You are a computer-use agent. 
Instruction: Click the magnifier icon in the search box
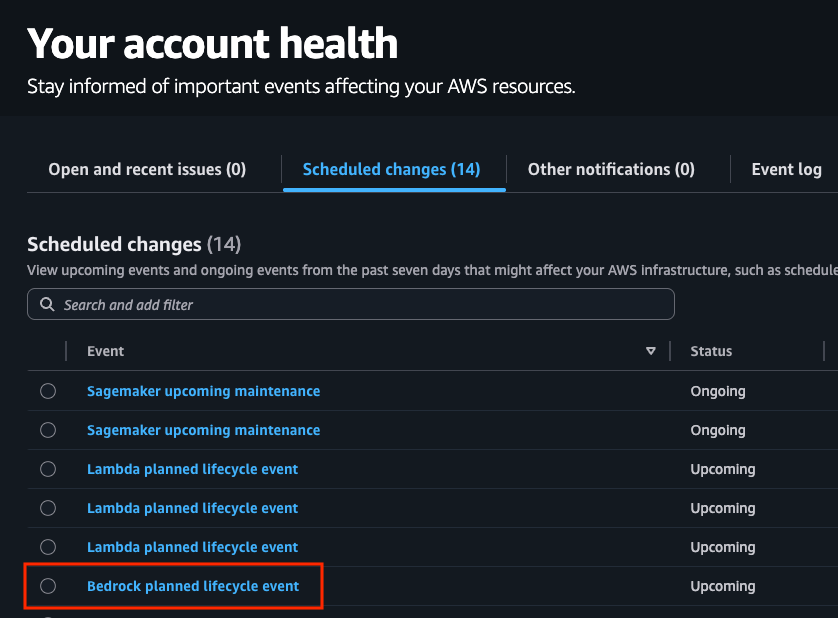(47, 305)
